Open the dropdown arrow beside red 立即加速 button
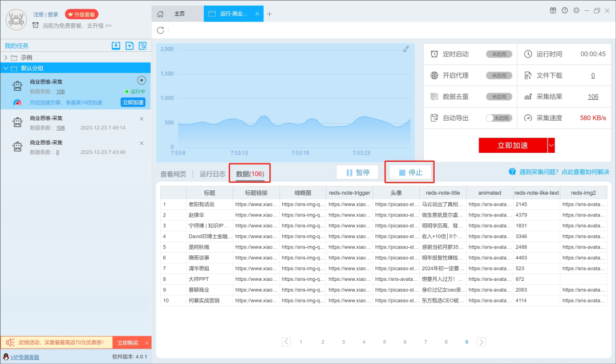 point(551,145)
